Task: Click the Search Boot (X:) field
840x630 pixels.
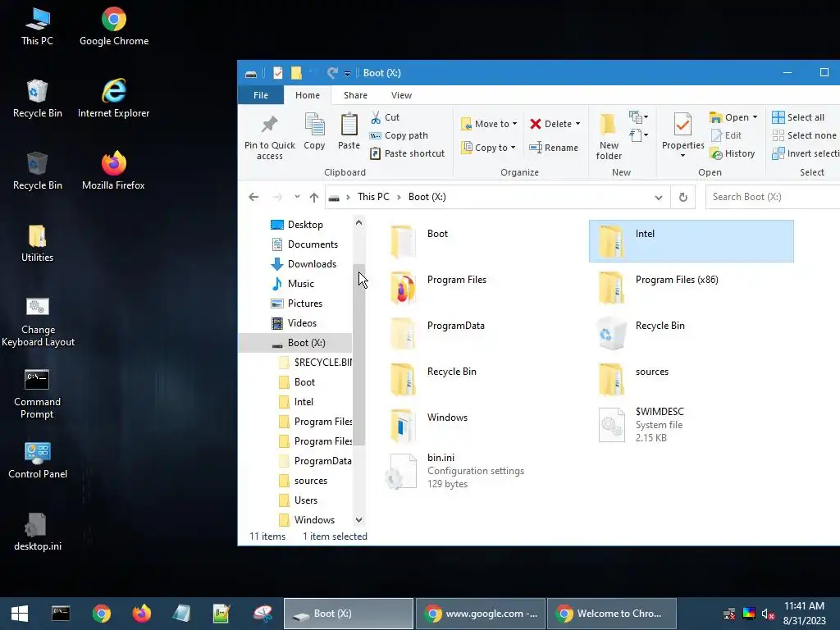Action: 773,197
